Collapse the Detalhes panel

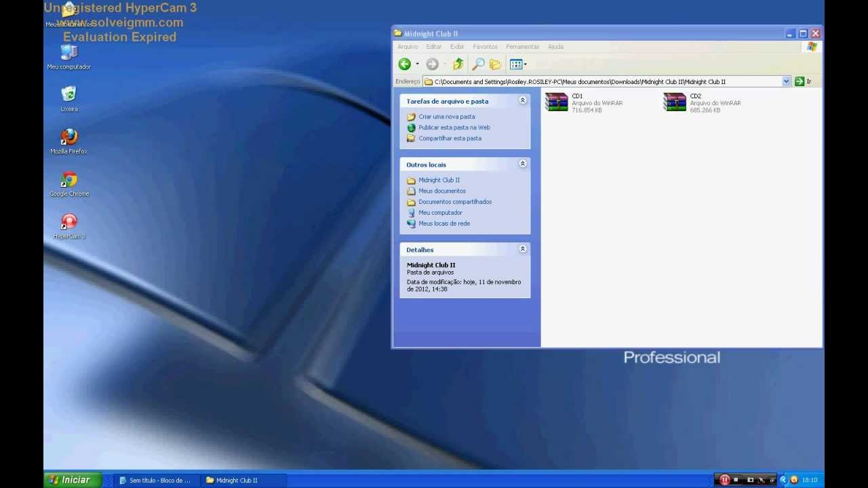click(523, 249)
